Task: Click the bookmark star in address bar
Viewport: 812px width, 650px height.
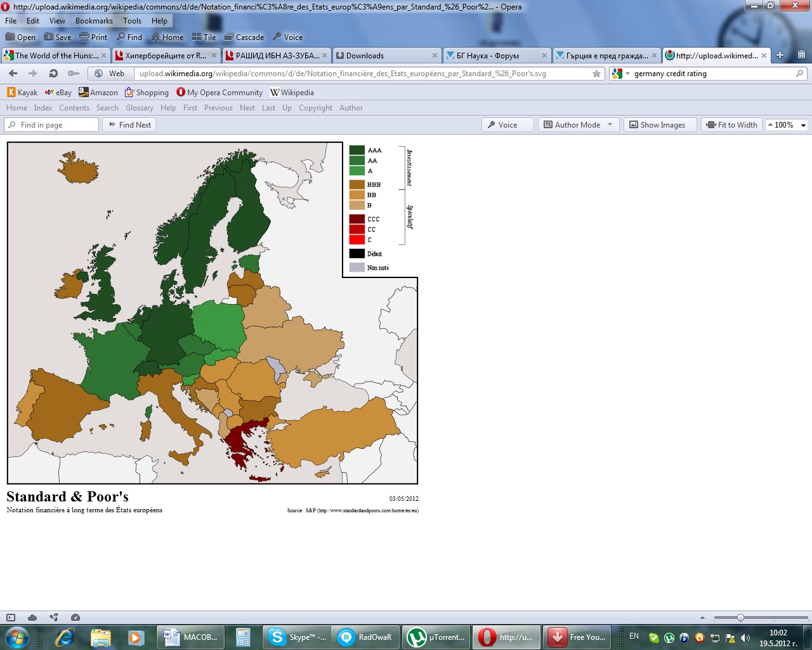Action: (596, 74)
